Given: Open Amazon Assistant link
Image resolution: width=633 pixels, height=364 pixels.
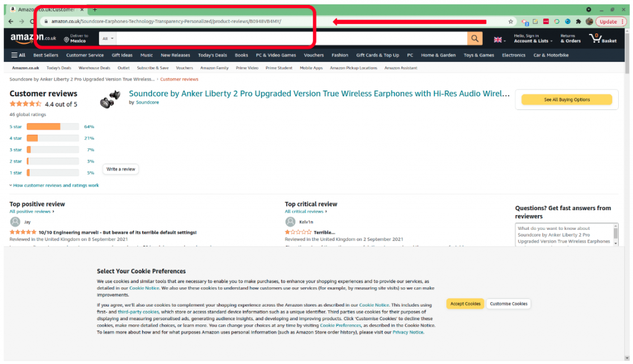Looking at the screenshot, I should pos(401,68).
